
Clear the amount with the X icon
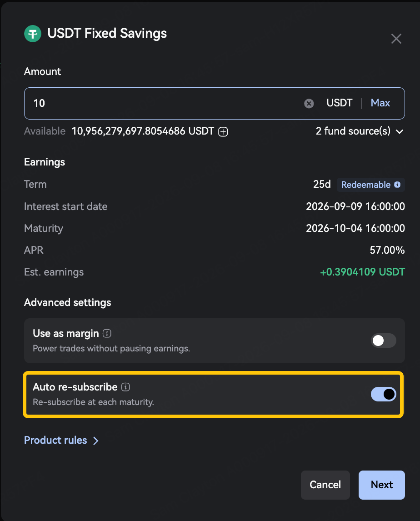click(x=309, y=103)
